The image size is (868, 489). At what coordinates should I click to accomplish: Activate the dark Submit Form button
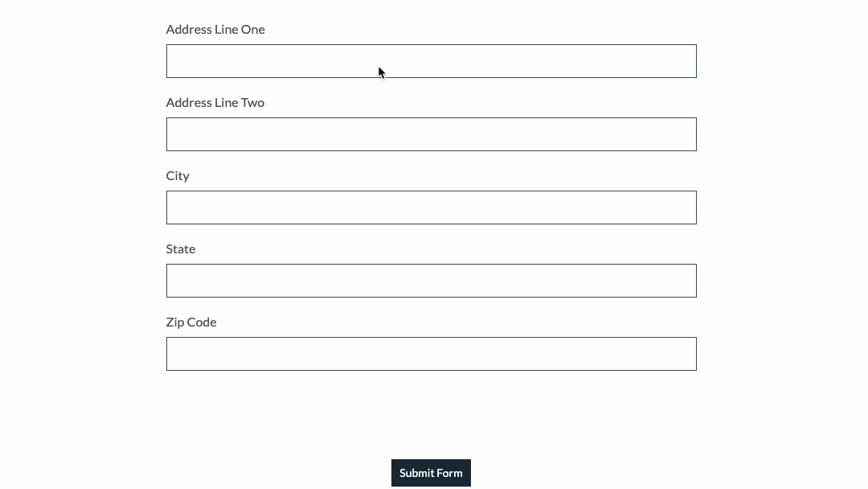tap(431, 473)
